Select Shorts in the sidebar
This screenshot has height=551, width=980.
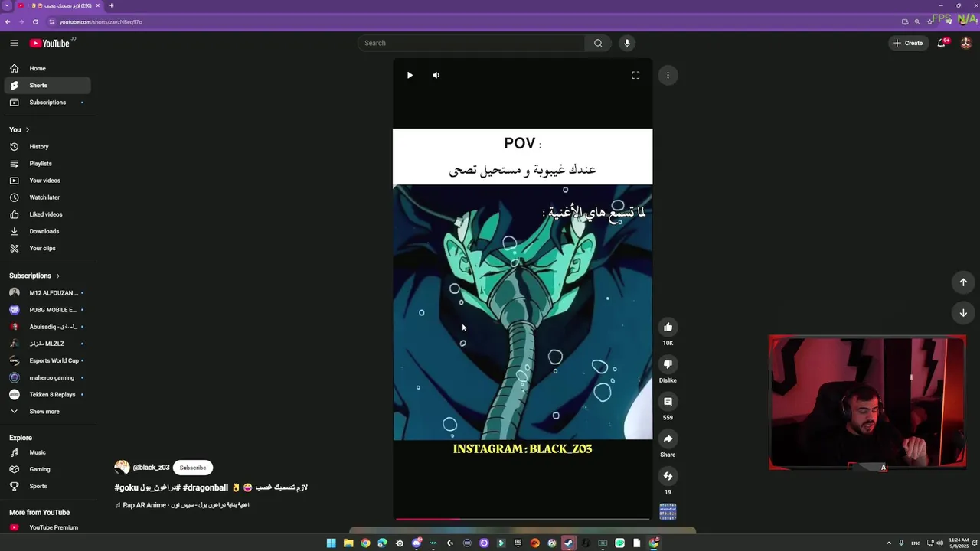point(46,85)
